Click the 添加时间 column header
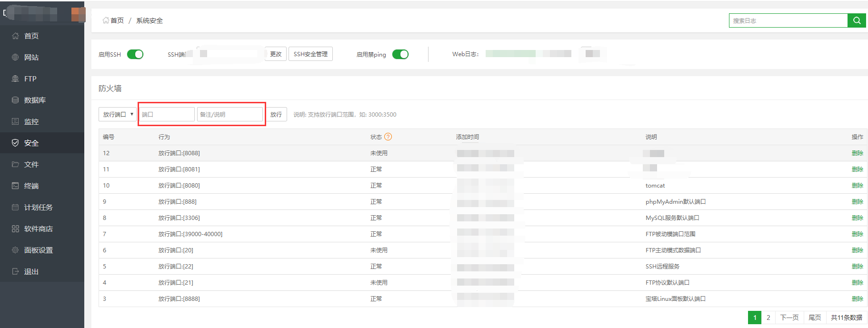868x328 pixels. click(x=468, y=137)
